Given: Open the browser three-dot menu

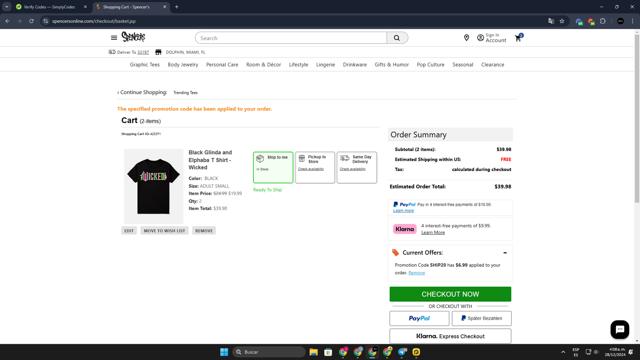Looking at the screenshot, I should pyautogui.click(x=633, y=21).
